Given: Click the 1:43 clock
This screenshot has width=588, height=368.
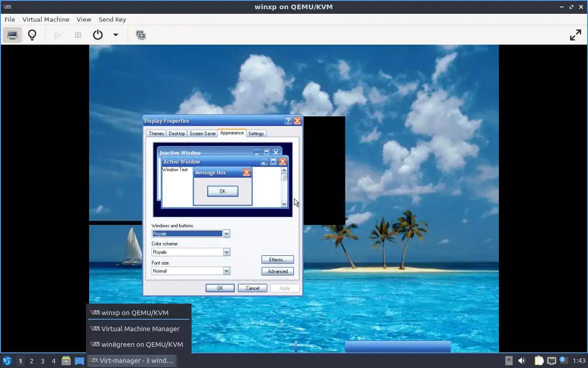Looking at the screenshot, I should (579, 361).
